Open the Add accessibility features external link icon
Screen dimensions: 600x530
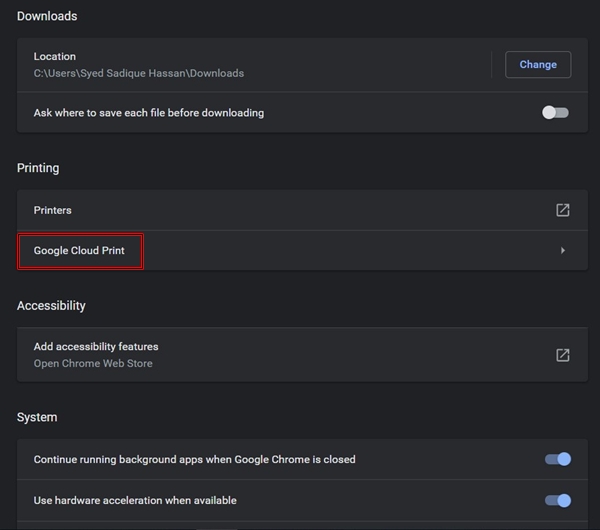[562, 355]
